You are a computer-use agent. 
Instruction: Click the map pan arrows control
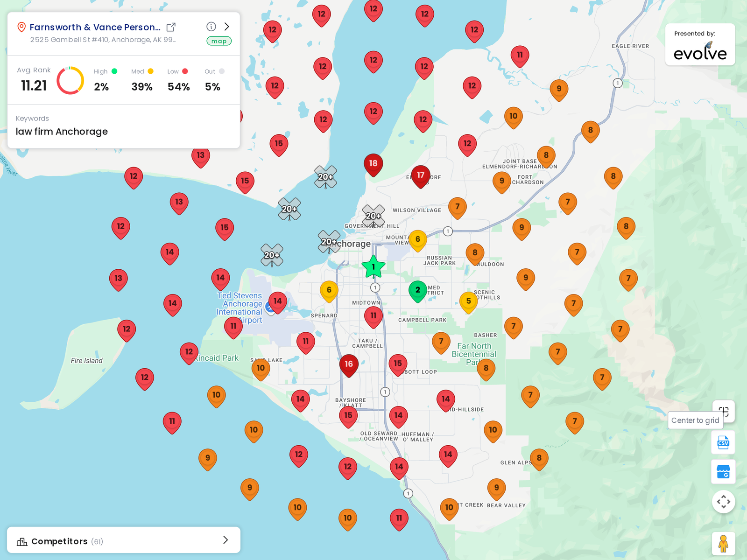pos(724,502)
